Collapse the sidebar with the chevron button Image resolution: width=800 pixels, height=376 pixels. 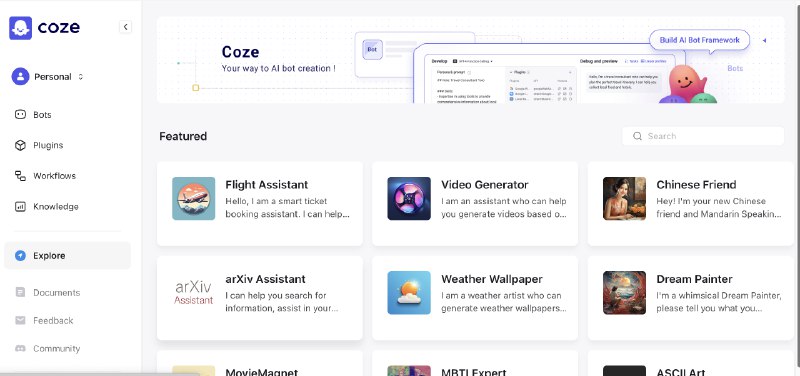pos(125,27)
